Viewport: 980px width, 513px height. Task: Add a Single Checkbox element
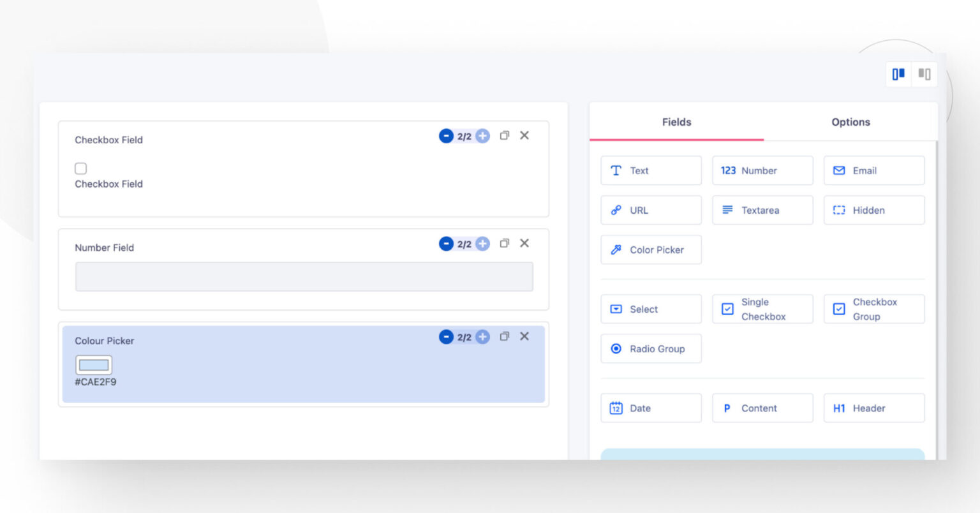pos(762,309)
